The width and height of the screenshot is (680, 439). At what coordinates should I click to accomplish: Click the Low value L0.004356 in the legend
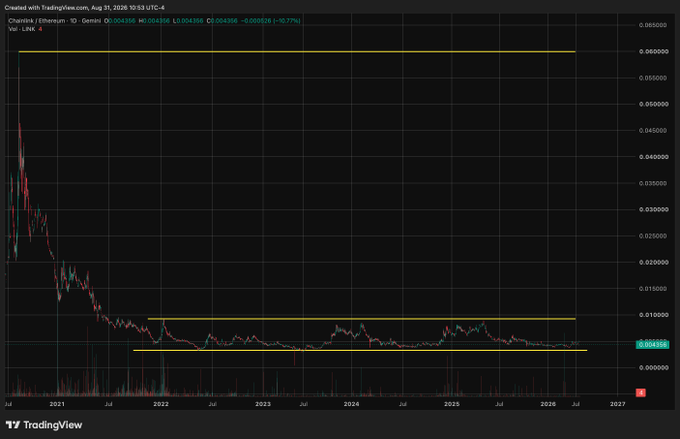click(188, 21)
